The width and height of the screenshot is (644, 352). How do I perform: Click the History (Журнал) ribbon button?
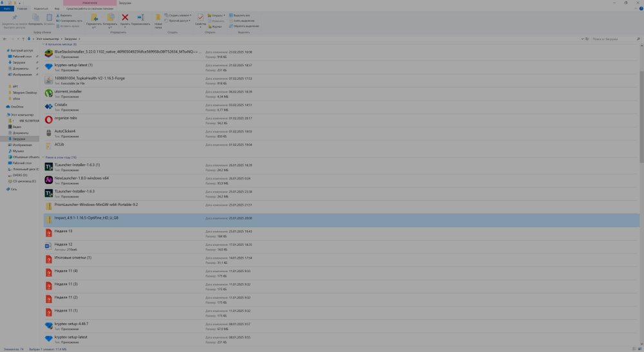tap(215, 26)
